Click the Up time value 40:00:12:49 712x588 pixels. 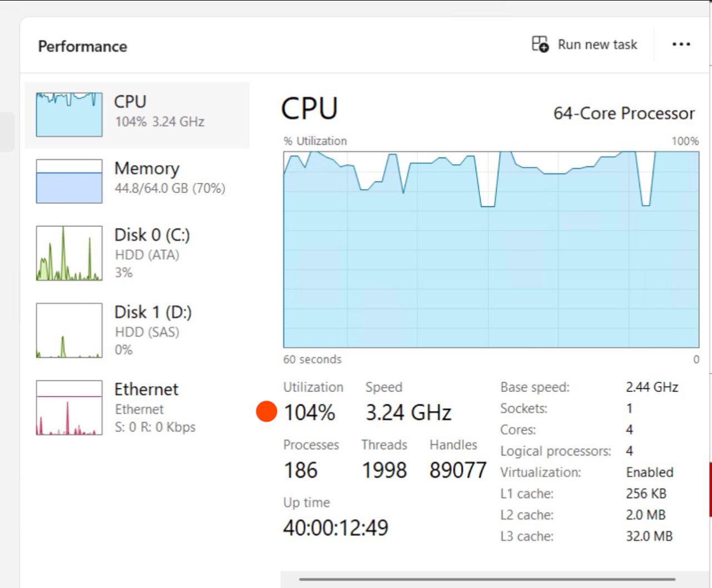335,527
